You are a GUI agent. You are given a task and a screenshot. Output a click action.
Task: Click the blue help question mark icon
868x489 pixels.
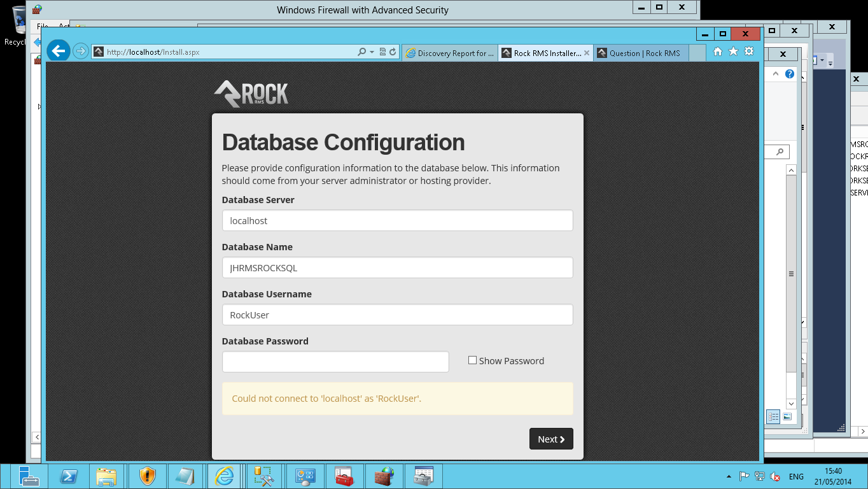click(790, 74)
